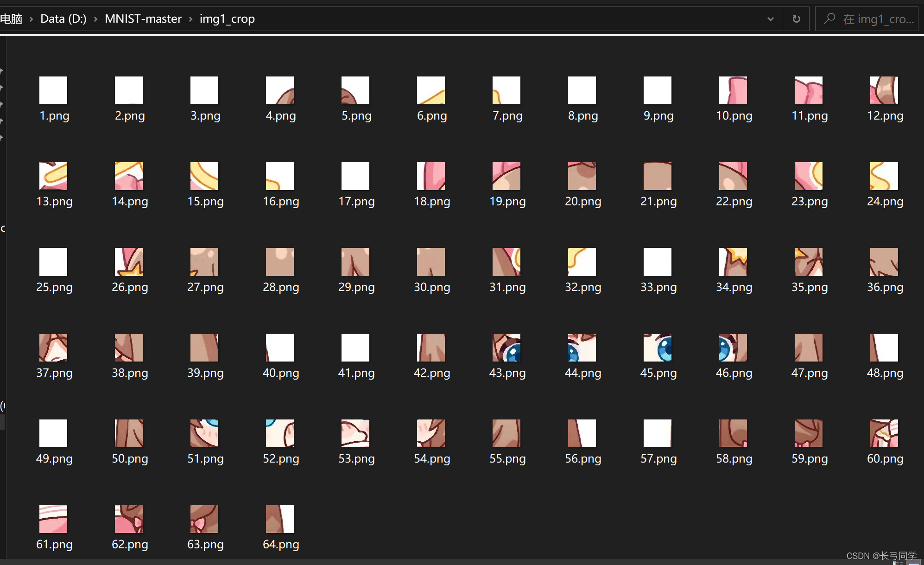Select the 1.png file thumbnail
Image resolution: width=924 pixels, height=565 pixels.
pyautogui.click(x=53, y=90)
